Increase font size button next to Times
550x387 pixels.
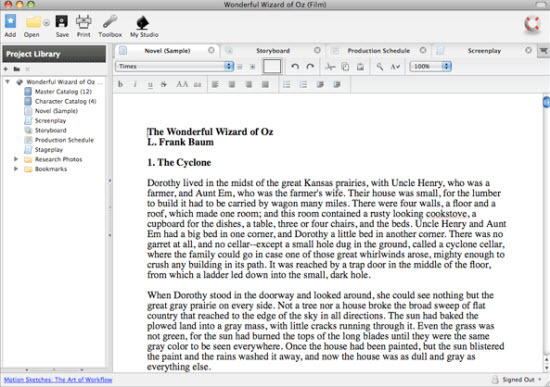[252, 66]
